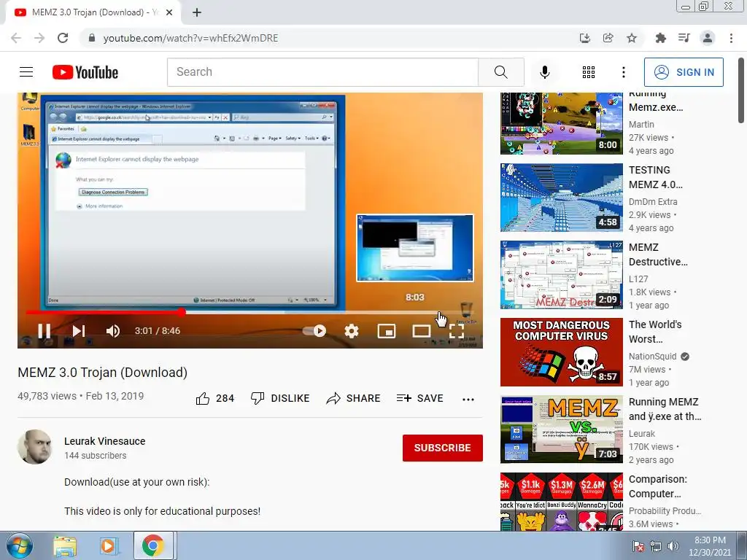Start voice search with the microphone

click(x=544, y=72)
